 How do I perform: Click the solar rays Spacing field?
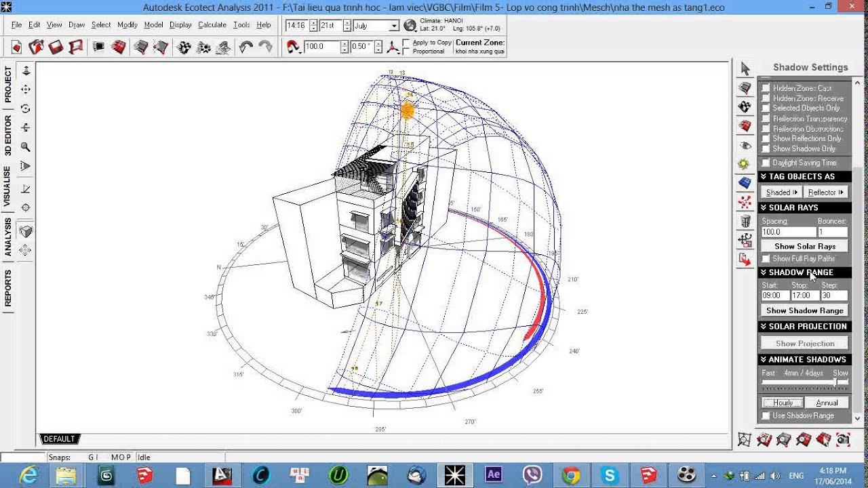[x=789, y=232]
